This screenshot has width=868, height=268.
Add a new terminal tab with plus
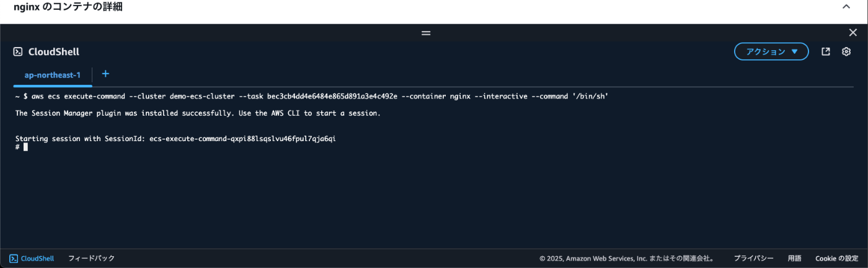pyautogui.click(x=105, y=74)
